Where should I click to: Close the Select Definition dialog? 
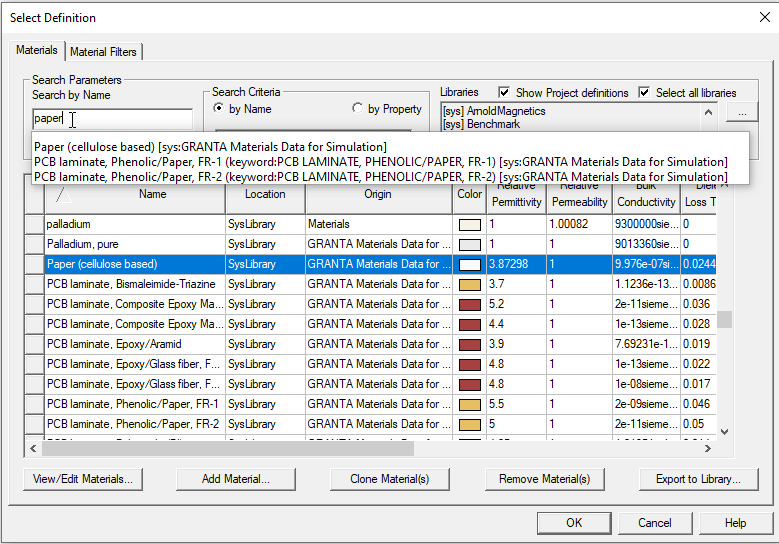coord(765,17)
